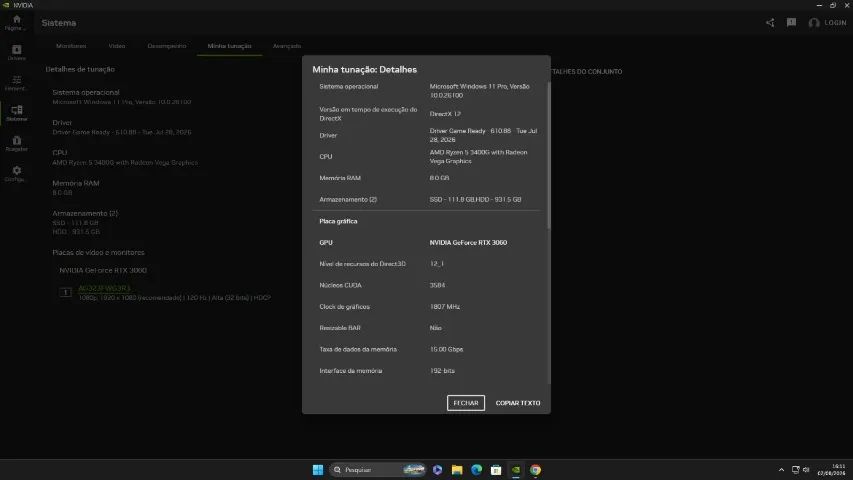This screenshot has width=853, height=480.
Task: Click the Interface de memória 192 bits value
Action: 442,371
